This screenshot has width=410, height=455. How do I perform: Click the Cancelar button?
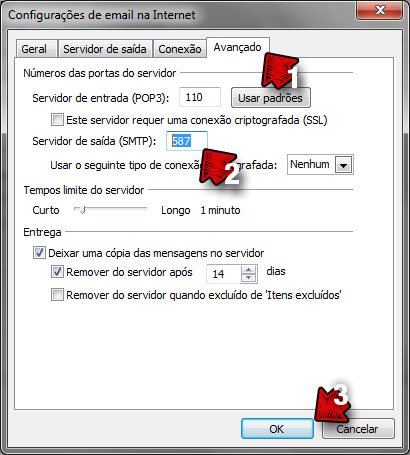pyautogui.click(x=358, y=429)
